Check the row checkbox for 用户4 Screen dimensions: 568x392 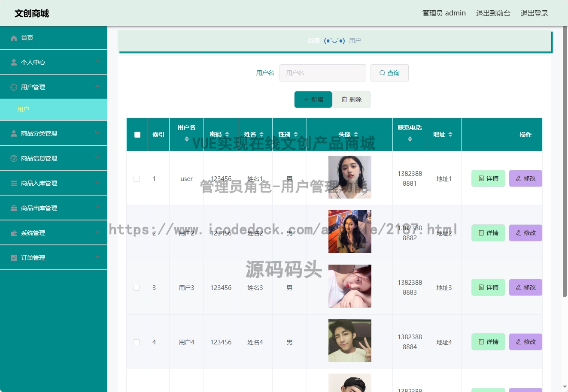137,342
